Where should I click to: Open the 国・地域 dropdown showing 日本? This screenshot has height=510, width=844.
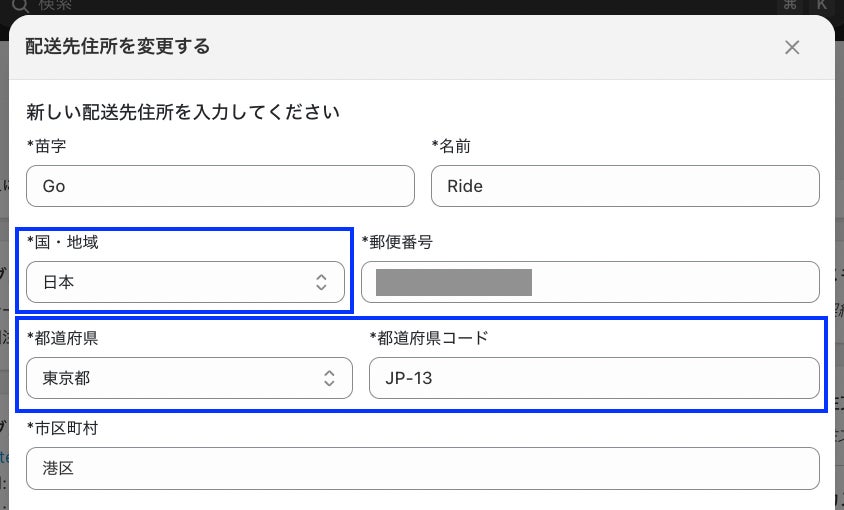coord(185,283)
